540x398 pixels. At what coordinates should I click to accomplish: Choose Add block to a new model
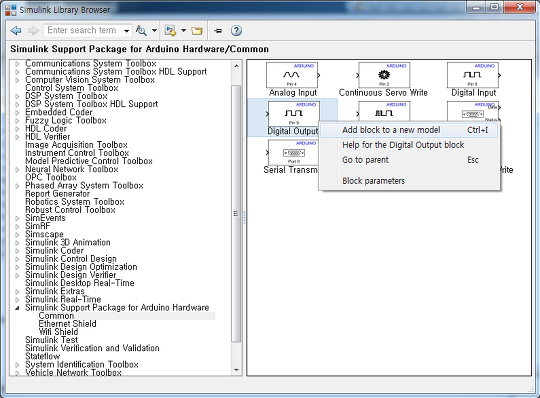pyautogui.click(x=409, y=130)
